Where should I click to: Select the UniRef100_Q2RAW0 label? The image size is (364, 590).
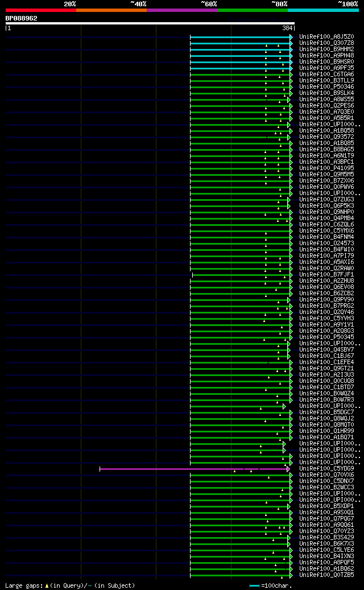click(x=326, y=269)
